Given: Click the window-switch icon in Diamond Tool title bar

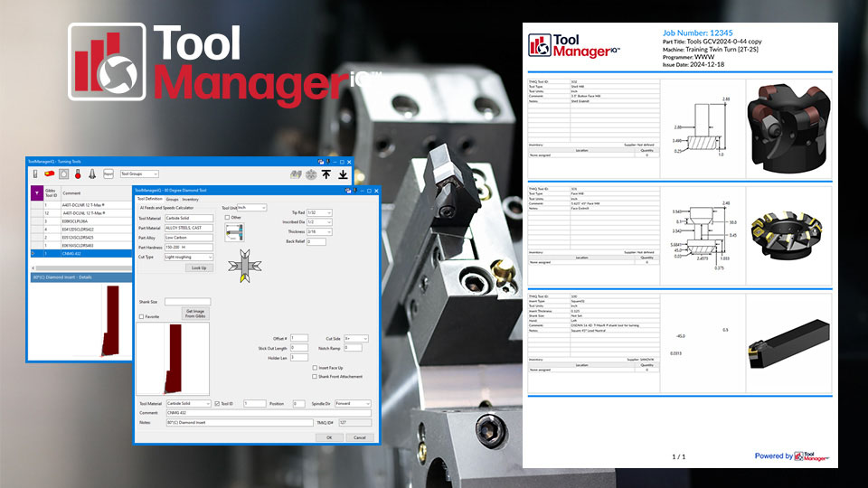Looking at the screenshot, I should [347, 191].
